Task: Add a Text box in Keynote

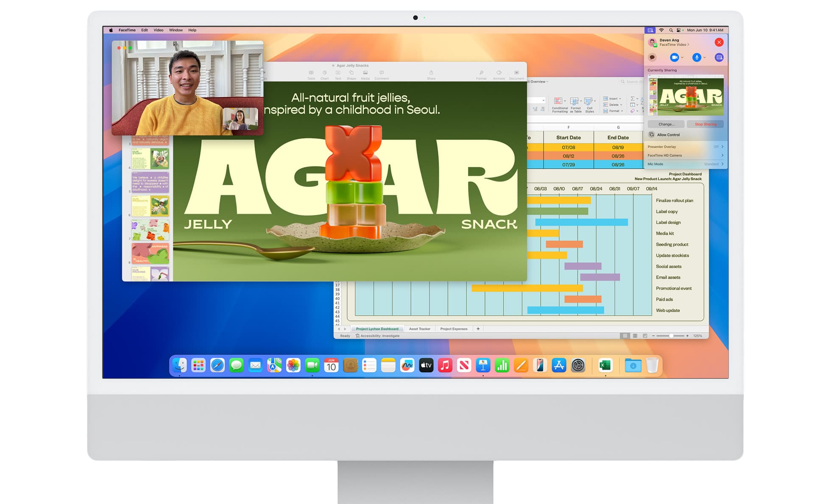Action: pyautogui.click(x=338, y=75)
